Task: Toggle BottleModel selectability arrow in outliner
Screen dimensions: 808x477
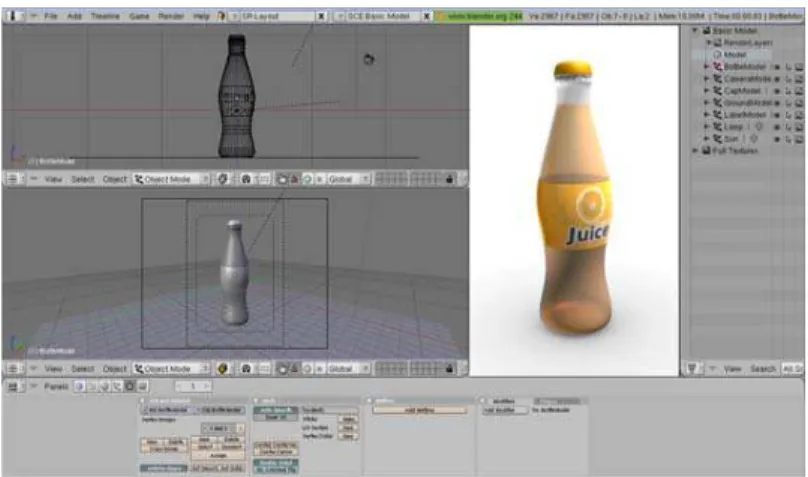Action: [x=788, y=67]
